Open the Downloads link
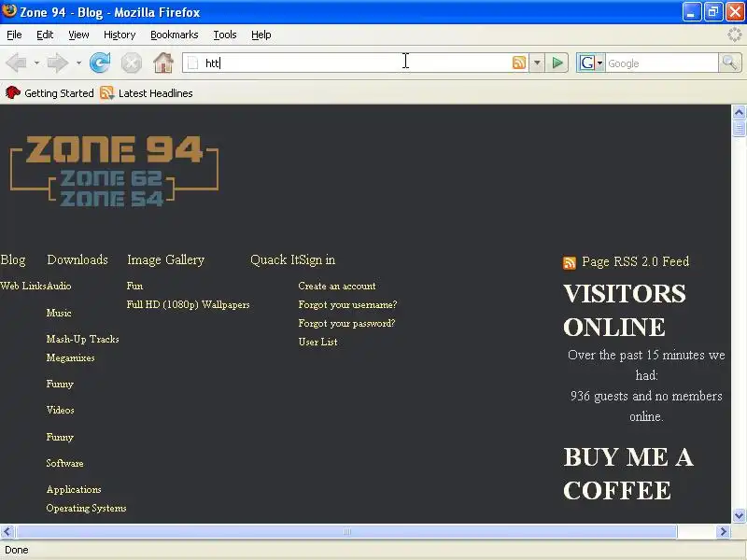The width and height of the screenshot is (747, 560). point(78,260)
